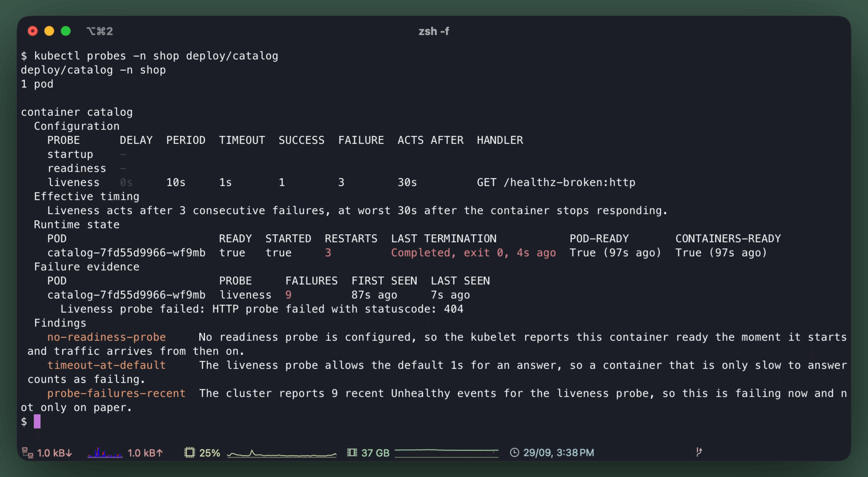Click the '30s' acts-after value
Image resolution: width=868 pixels, height=477 pixels.
point(407,182)
